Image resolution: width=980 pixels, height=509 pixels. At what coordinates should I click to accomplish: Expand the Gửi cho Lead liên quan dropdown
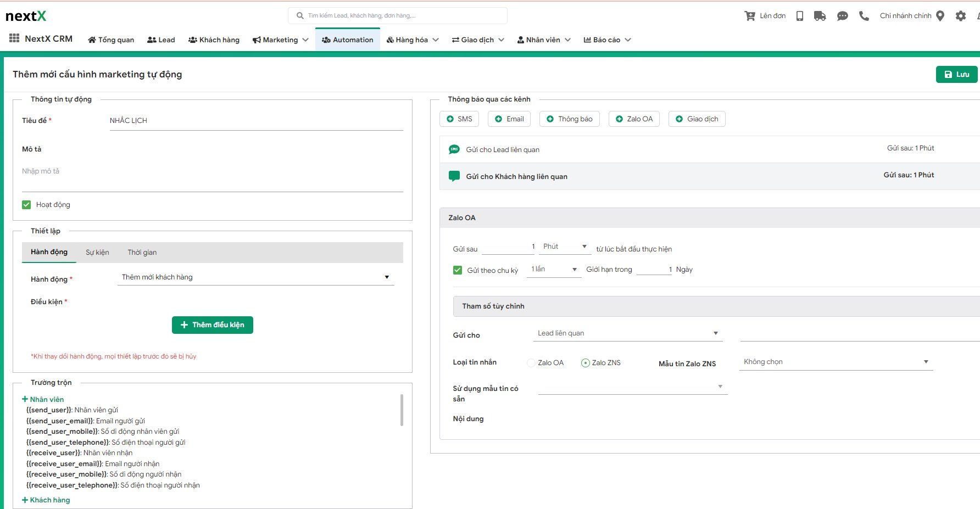coord(628,333)
